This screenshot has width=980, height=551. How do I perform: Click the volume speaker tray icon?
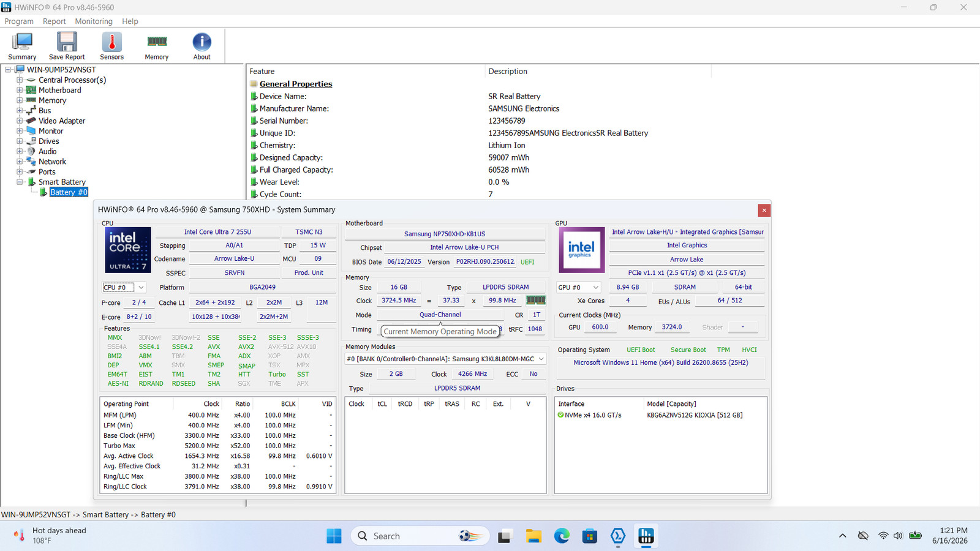pos(898,536)
